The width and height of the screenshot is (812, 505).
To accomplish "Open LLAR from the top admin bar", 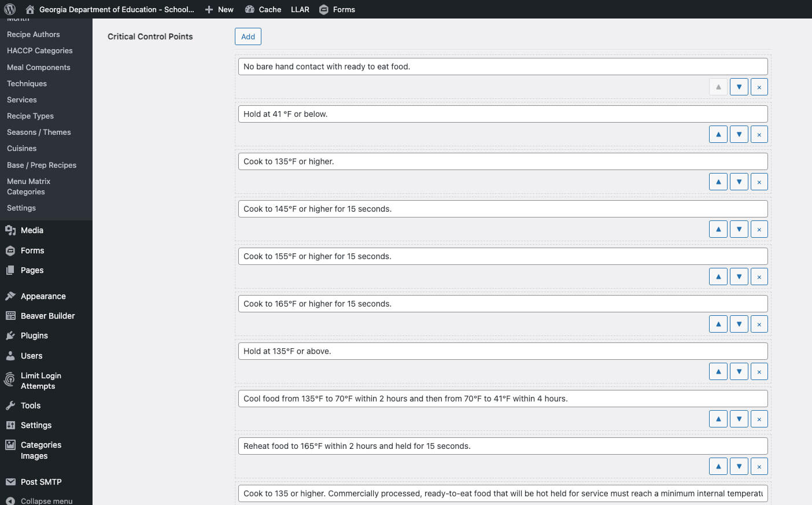I will (300, 9).
